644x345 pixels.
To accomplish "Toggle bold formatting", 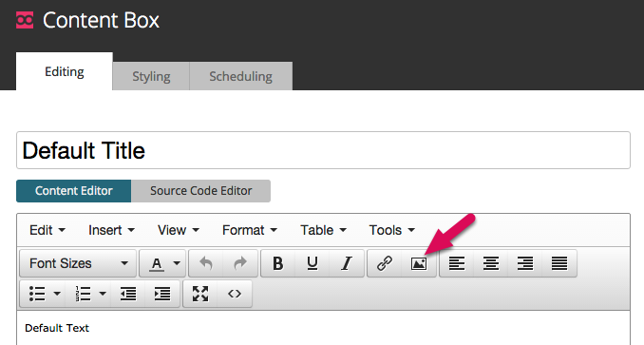I will click(278, 263).
